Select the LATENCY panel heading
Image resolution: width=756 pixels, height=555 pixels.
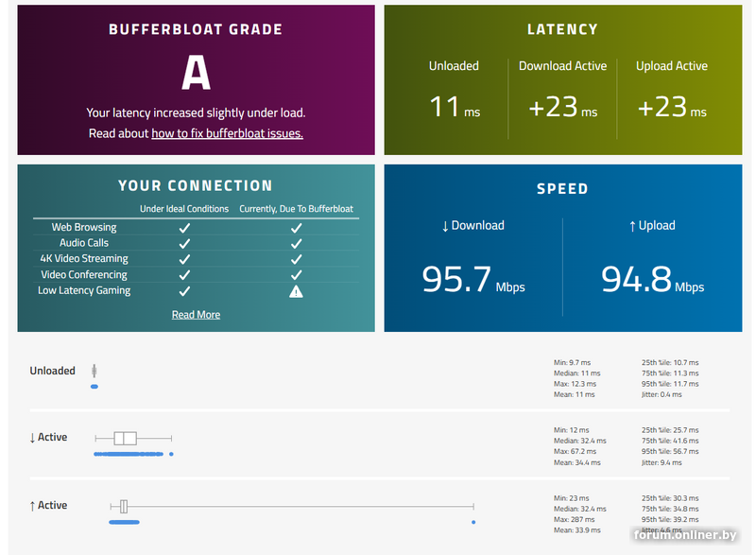point(562,29)
